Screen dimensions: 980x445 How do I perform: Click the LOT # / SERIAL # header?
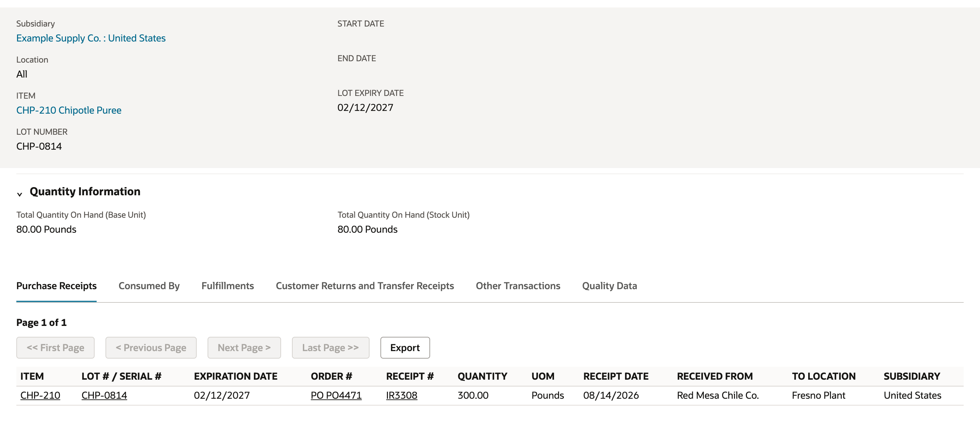[121, 377]
